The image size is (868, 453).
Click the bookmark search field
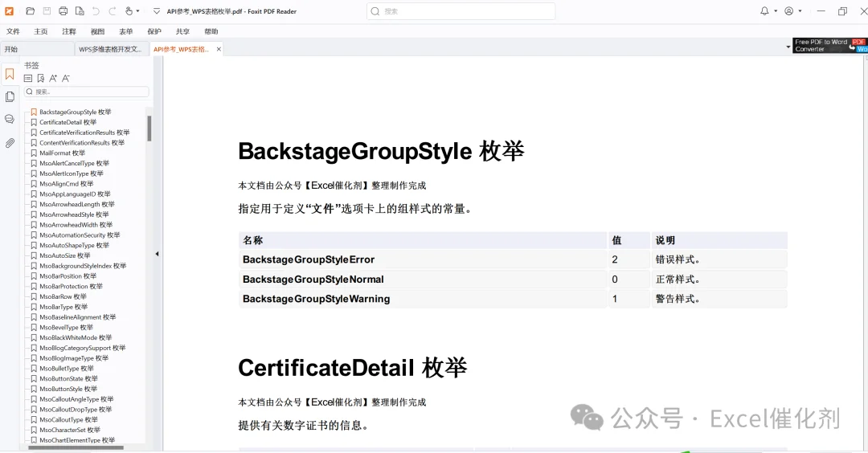(86, 92)
